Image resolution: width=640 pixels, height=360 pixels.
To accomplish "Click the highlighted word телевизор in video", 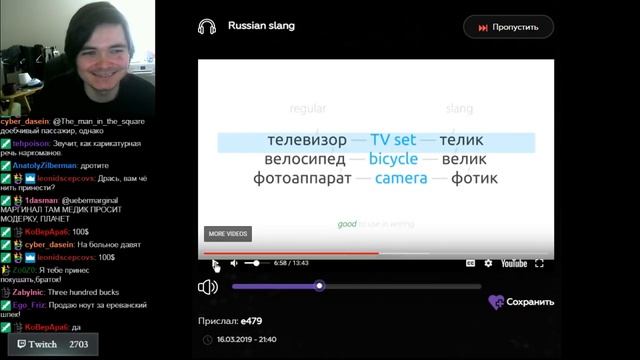I will coord(307,140).
